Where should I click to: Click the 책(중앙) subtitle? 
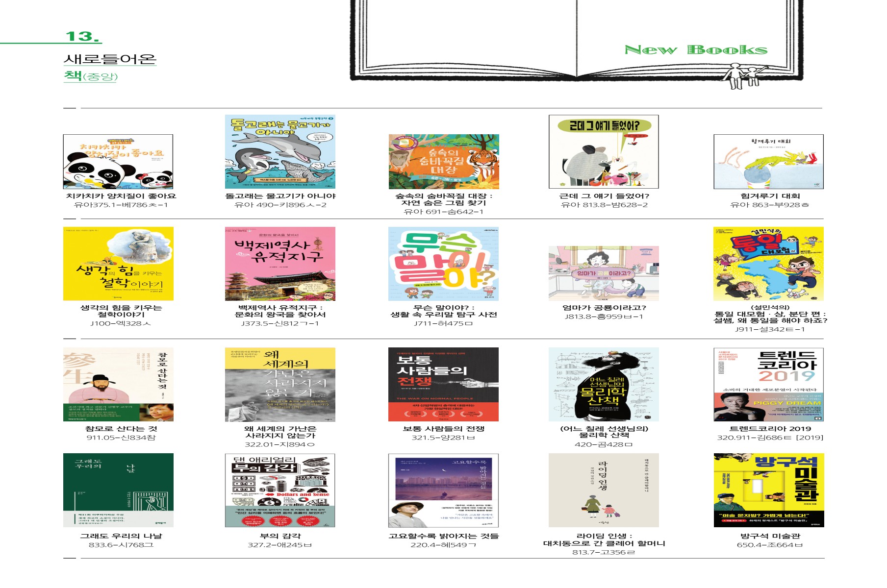coord(91,76)
